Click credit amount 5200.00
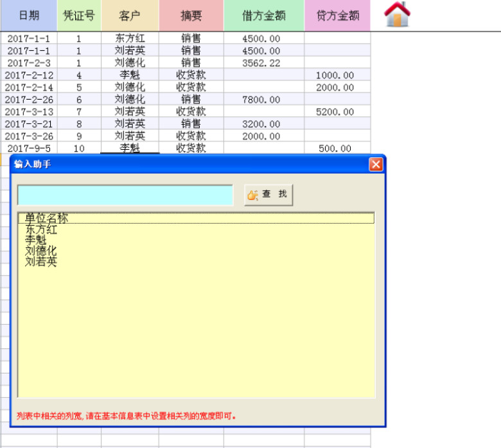Viewport: 501px width, 448px height. pos(337,112)
